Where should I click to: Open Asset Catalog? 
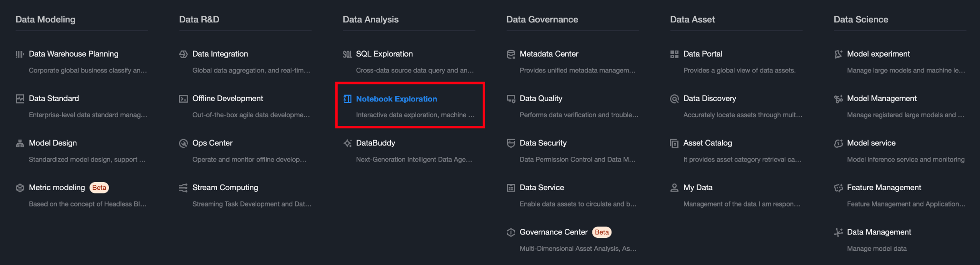coord(707,143)
